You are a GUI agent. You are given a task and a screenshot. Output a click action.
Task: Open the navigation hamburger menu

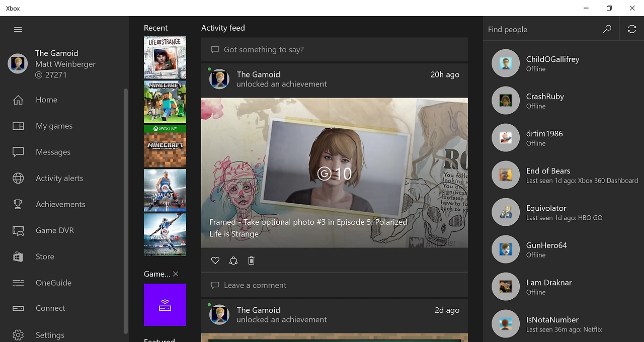[18, 29]
